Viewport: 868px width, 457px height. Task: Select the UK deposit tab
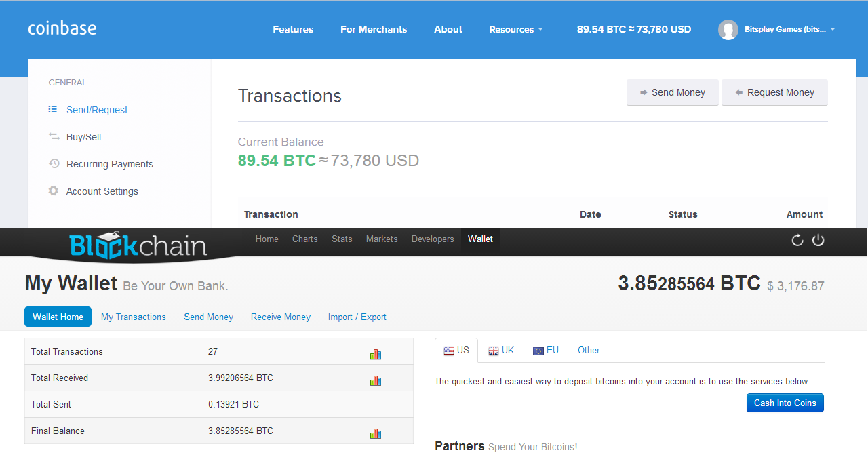point(501,351)
